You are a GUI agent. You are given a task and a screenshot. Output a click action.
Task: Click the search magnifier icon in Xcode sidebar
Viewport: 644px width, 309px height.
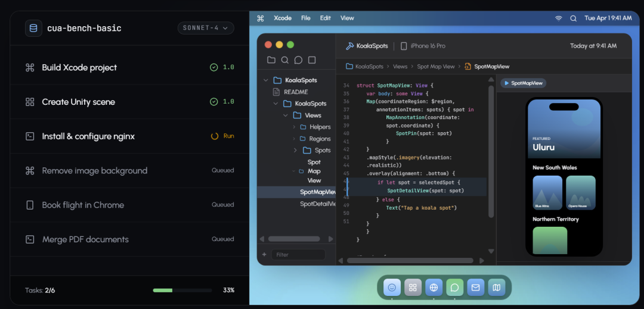tap(284, 60)
